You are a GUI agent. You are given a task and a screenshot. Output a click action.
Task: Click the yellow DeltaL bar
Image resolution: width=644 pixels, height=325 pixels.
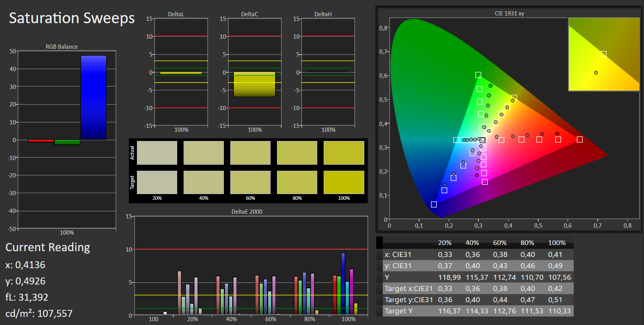point(181,73)
